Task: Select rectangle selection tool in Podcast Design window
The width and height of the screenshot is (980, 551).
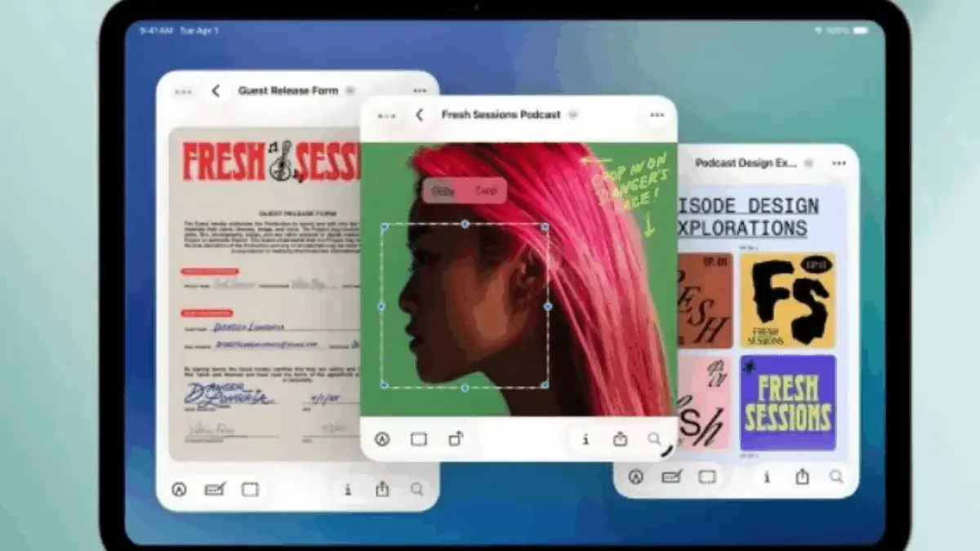Action: [x=707, y=477]
